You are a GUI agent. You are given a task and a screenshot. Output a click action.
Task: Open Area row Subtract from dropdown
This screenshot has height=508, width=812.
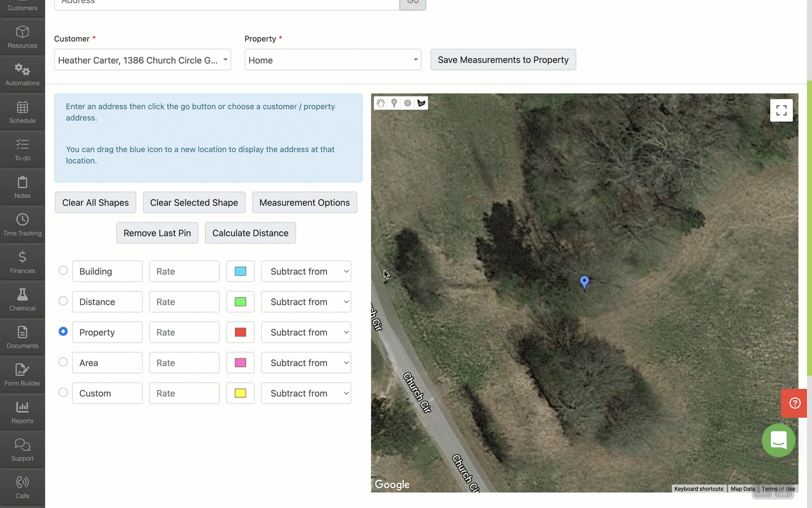pyautogui.click(x=306, y=363)
